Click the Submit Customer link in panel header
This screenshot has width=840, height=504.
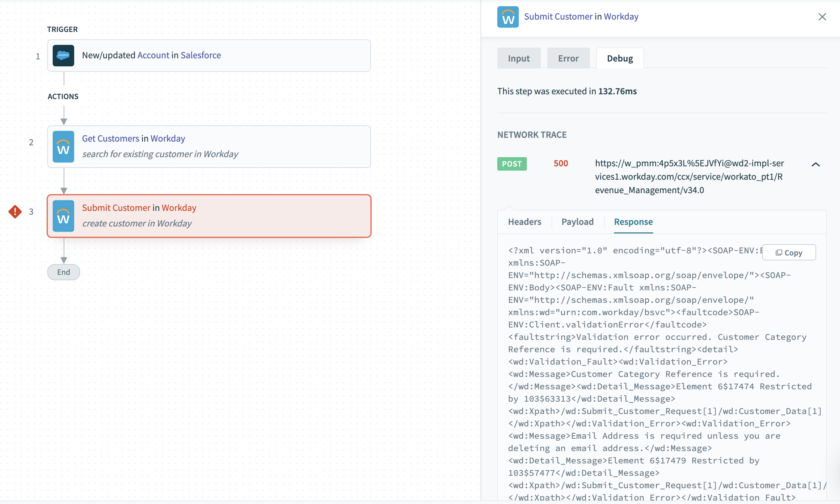tap(558, 16)
